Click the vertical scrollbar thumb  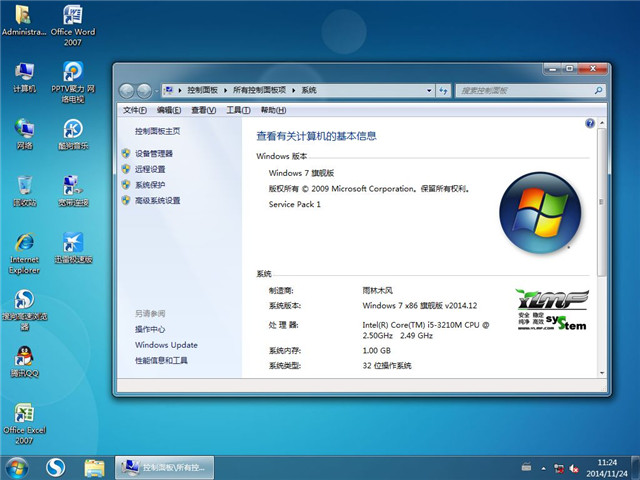(x=602, y=202)
